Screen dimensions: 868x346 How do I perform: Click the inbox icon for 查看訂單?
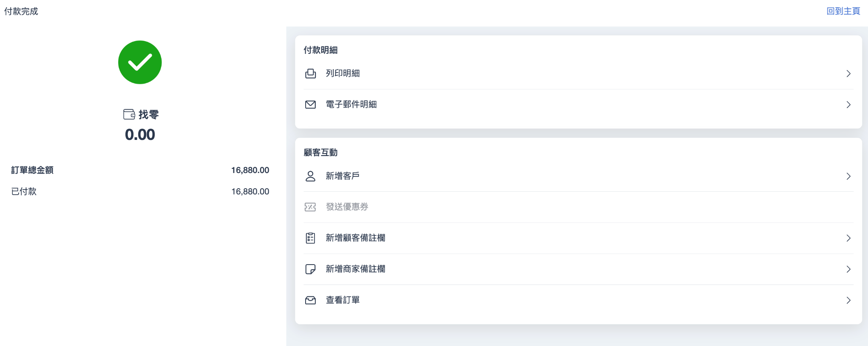pyautogui.click(x=310, y=300)
